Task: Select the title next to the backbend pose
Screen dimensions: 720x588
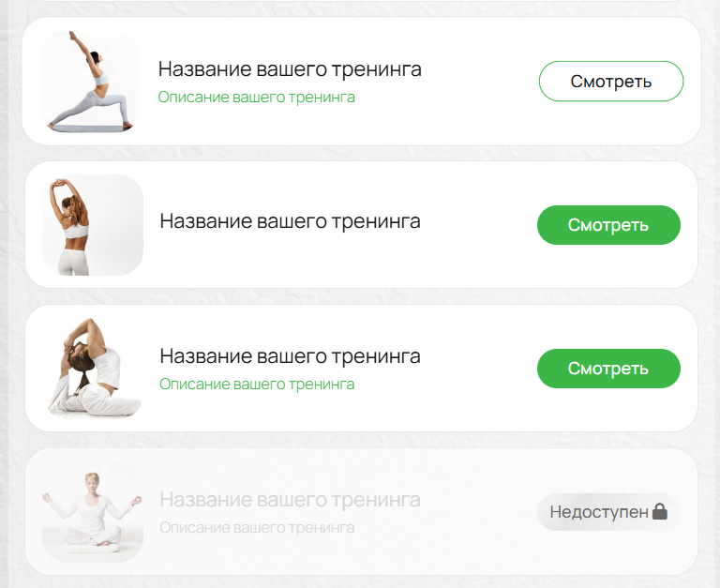Action: click(x=291, y=356)
